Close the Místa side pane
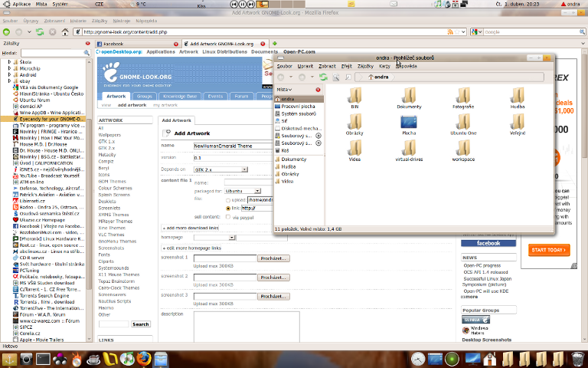The height and width of the screenshot is (368, 588). pos(318,90)
